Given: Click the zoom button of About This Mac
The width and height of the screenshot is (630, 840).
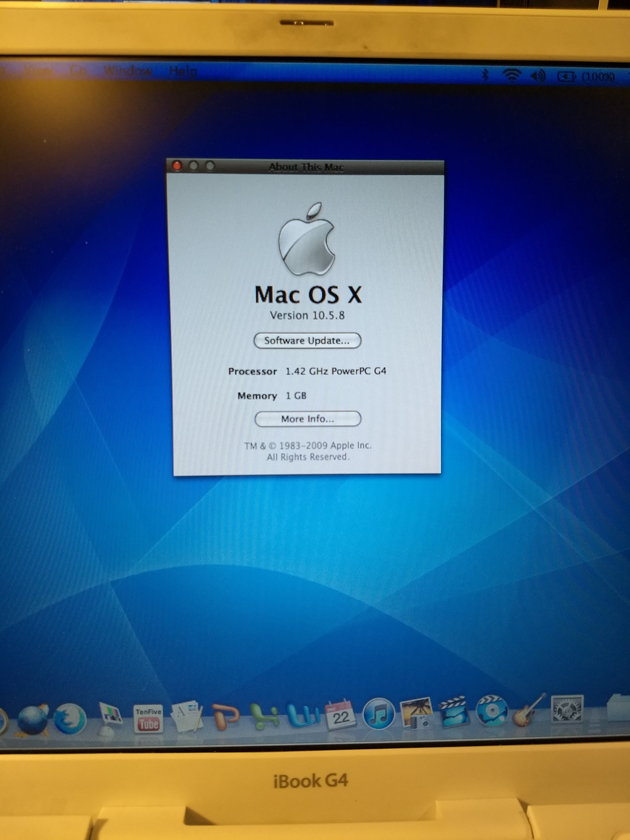Looking at the screenshot, I should [x=210, y=166].
